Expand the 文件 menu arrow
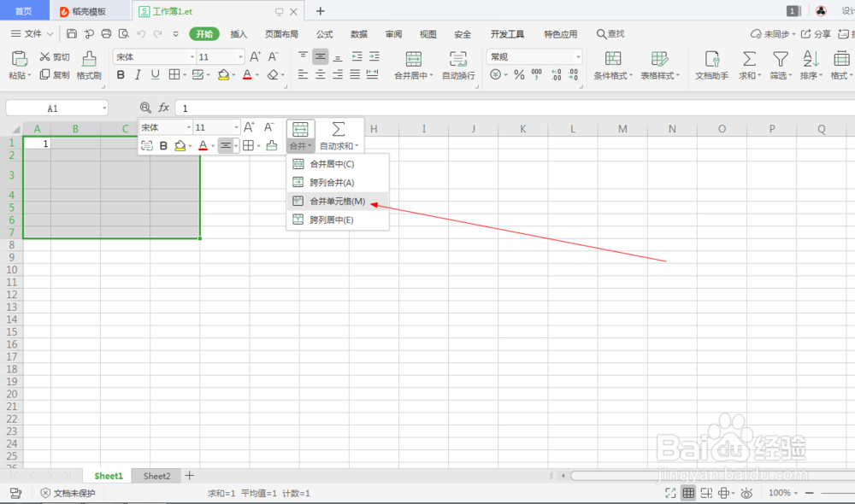 [50, 34]
